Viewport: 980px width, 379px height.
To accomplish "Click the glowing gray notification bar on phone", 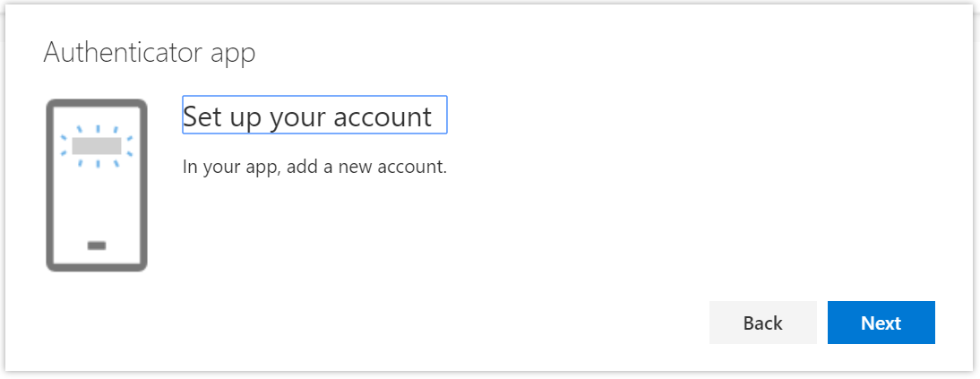I will coord(97,146).
